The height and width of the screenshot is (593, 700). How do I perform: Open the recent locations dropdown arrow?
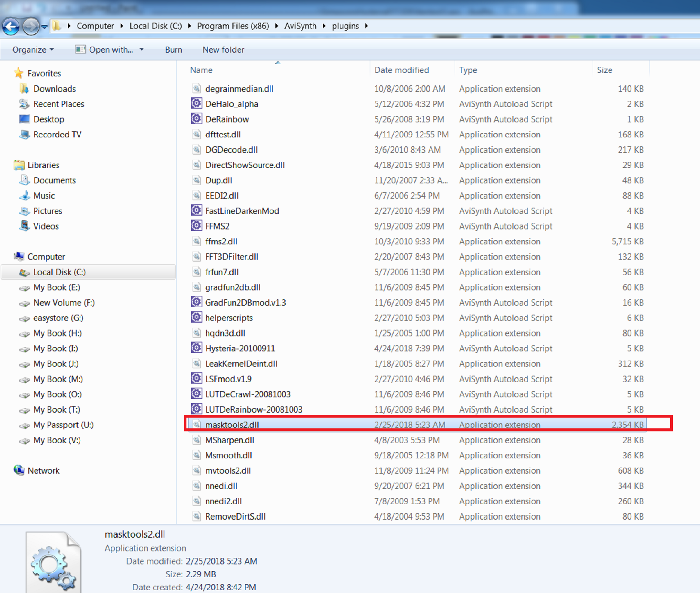[44, 27]
